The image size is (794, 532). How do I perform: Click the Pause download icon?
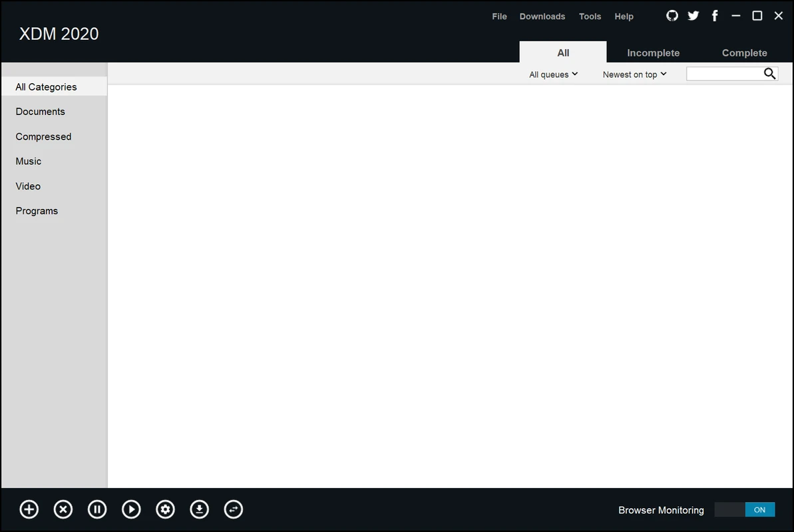(x=97, y=509)
